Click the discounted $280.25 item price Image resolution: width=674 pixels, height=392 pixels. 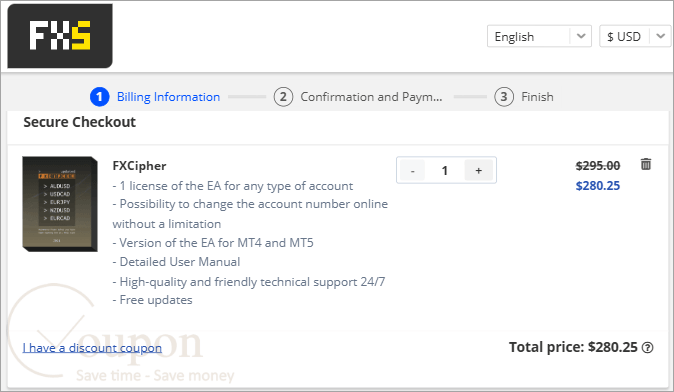click(597, 186)
